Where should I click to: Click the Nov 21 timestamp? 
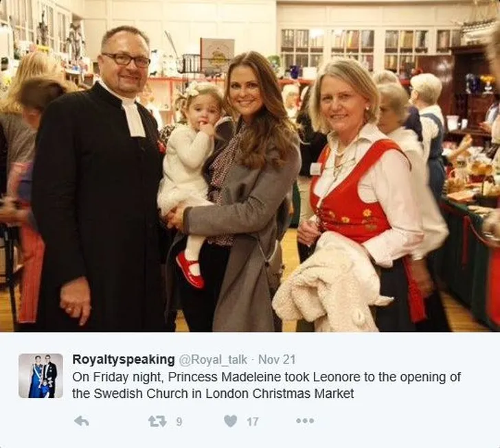point(277,359)
